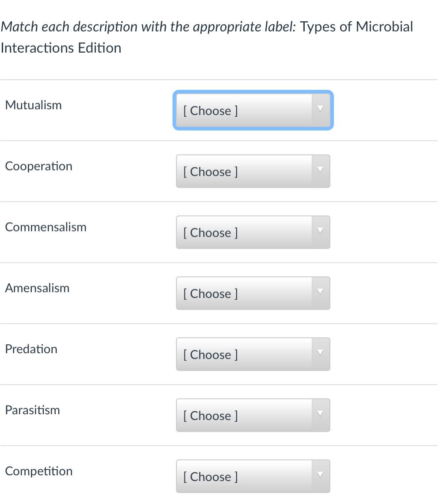Click the Predation row label
Viewport: 448px width, 497px height.
click(31, 349)
